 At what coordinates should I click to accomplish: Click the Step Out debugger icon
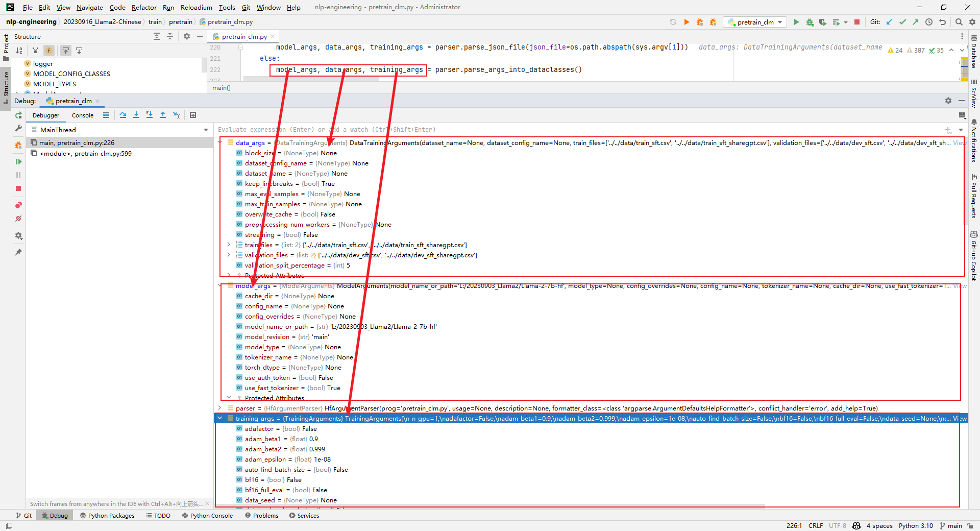point(163,115)
